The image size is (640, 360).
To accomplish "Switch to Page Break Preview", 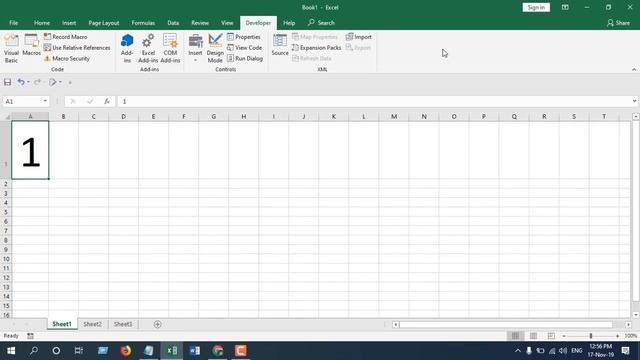I will click(551, 336).
